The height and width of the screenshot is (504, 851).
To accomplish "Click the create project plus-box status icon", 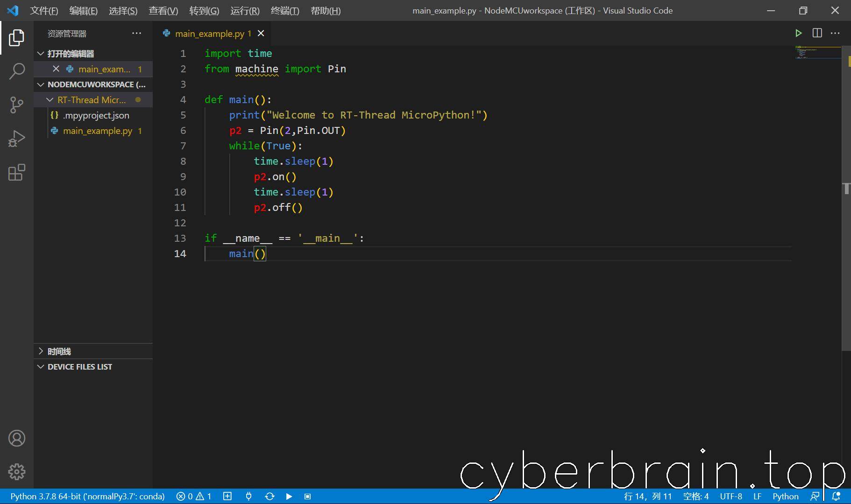I will (x=227, y=496).
